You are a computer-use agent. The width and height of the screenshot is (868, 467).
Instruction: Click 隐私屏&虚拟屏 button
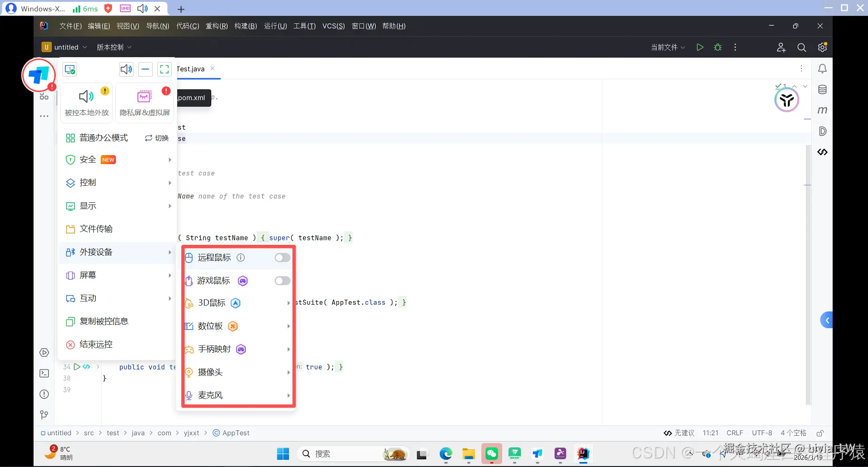click(145, 103)
